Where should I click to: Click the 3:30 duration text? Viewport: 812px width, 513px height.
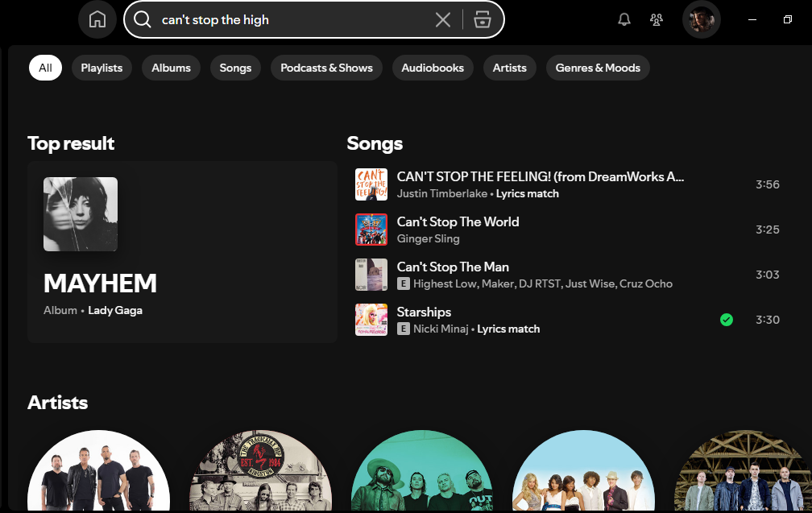click(768, 320)
